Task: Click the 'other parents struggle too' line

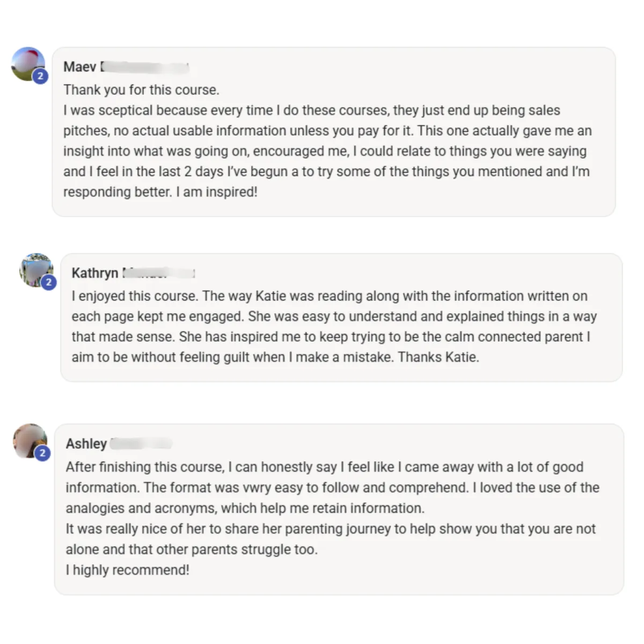Action: 192,550
